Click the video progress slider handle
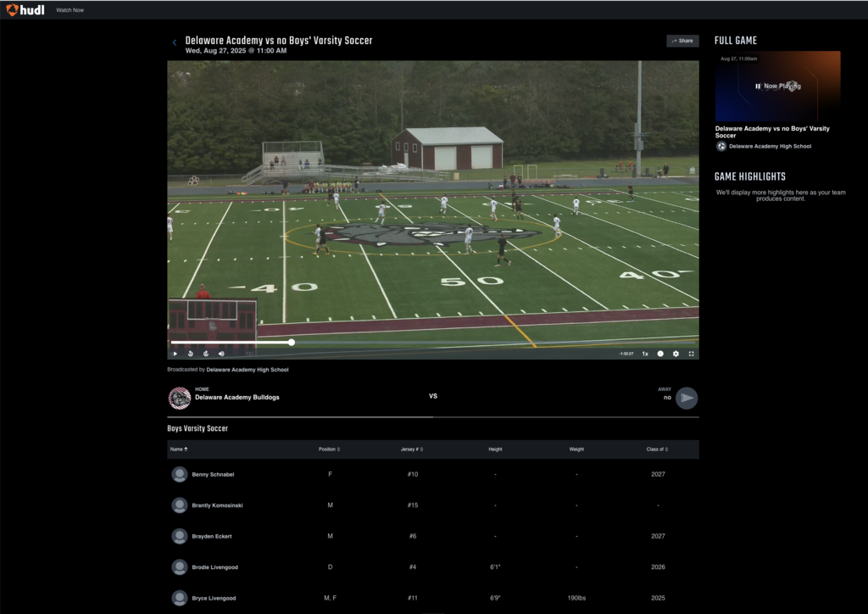The height and width of the screenshot is (614, 868). click(292, 342)
